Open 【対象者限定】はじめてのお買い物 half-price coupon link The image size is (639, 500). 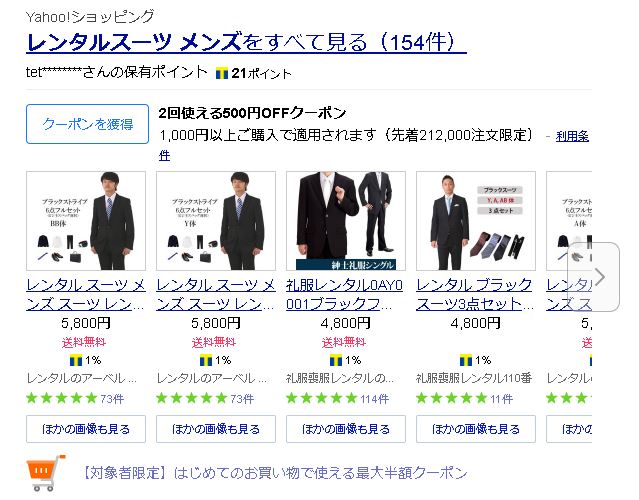point(275,473)
